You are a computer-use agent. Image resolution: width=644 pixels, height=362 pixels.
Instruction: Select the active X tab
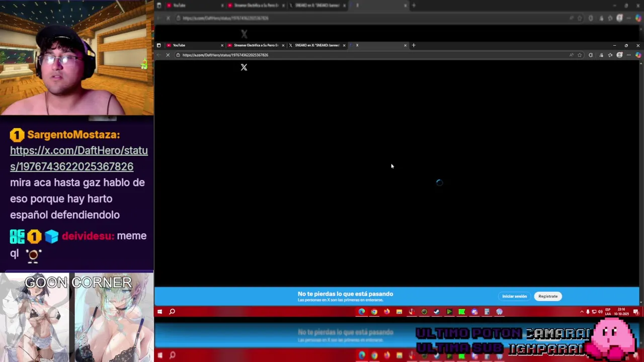pos(377,45)
